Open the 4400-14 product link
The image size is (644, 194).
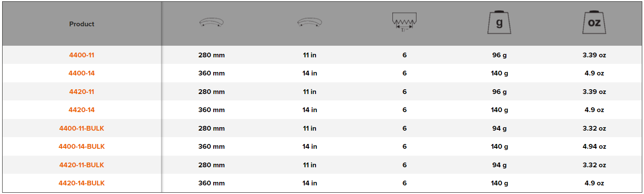click(82, 73)
